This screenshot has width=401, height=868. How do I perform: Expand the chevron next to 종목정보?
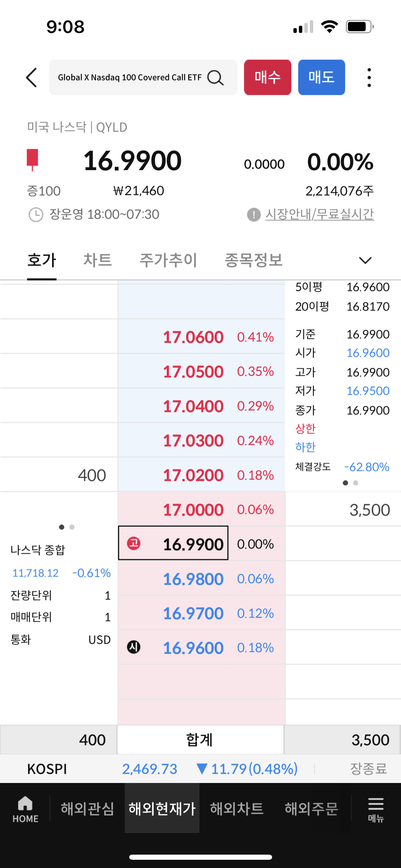365,261
